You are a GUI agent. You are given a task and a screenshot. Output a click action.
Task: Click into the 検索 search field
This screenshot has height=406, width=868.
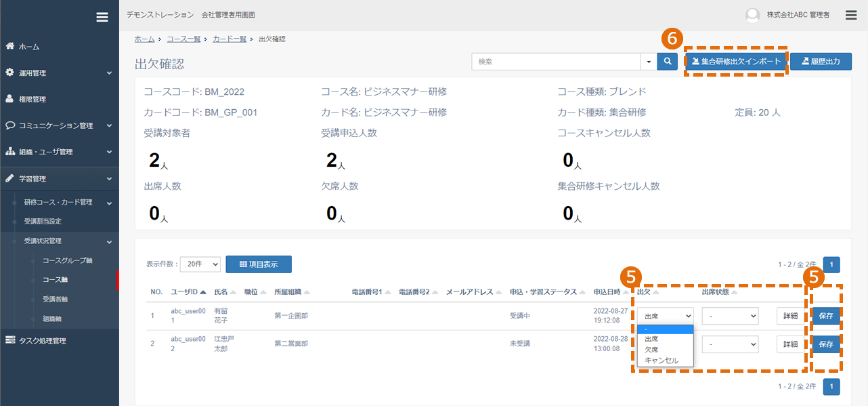tap(557, 62)
